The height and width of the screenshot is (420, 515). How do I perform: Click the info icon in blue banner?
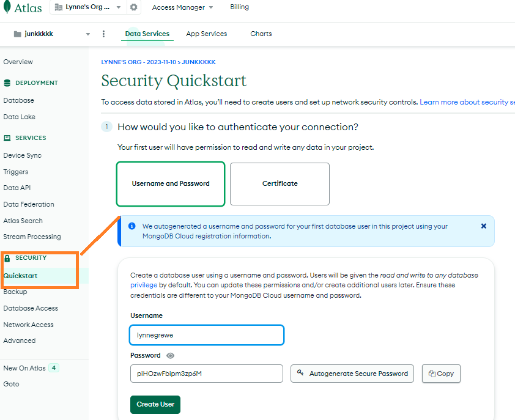click(132, 226)
